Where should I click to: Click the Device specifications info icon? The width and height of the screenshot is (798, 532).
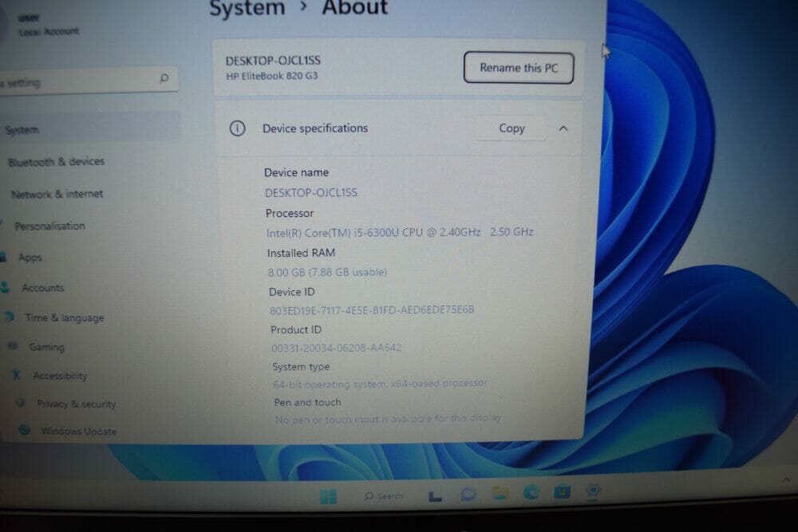237,128
